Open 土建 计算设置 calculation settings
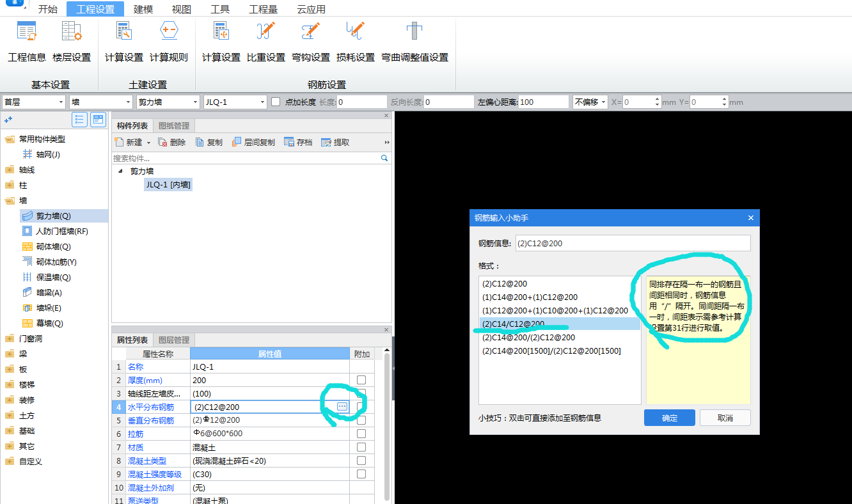The image size is (852, 504). click(x=124, y=42)
